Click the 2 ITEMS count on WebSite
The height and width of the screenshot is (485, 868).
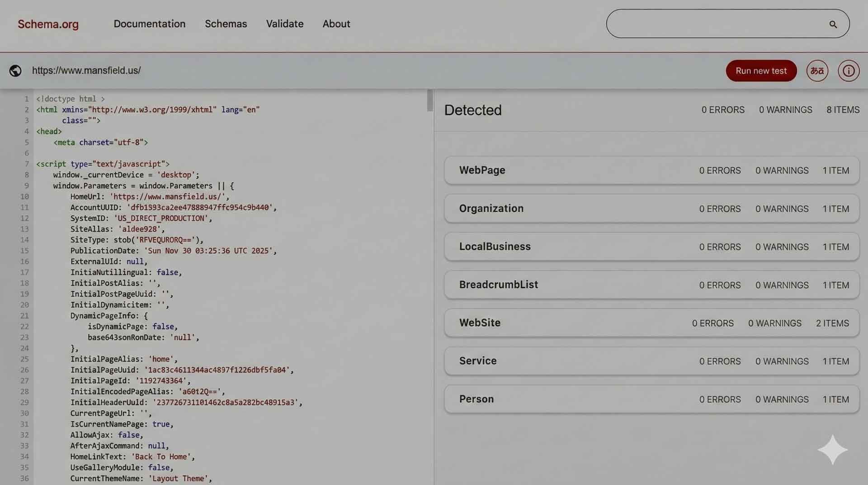pyautogui.click(x=832, y=323)
